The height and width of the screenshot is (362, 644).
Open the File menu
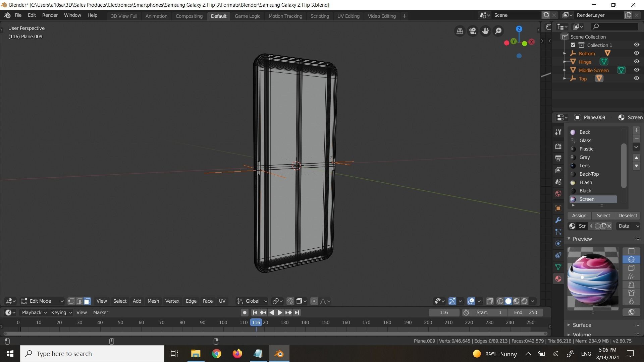pos(18,15)
